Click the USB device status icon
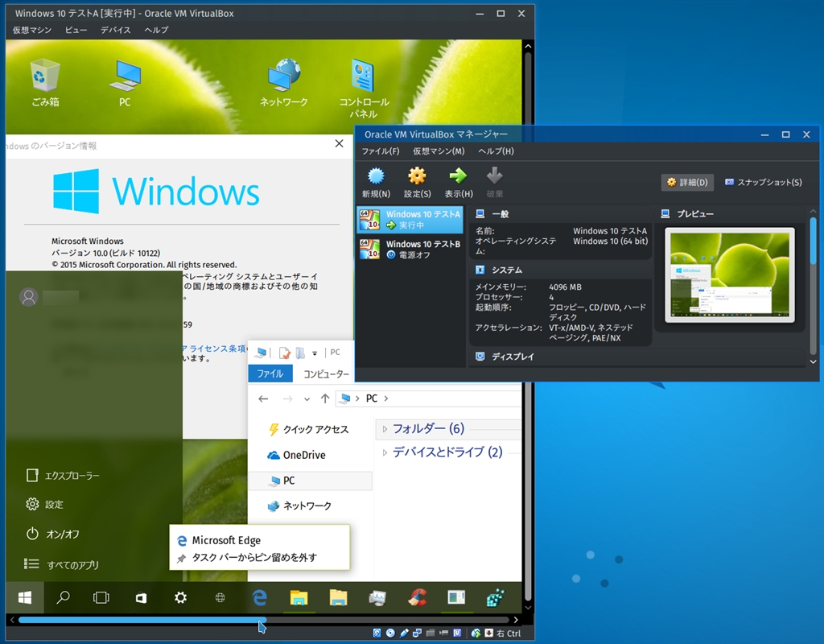The image size is (824, 644). tap(404, 633)
